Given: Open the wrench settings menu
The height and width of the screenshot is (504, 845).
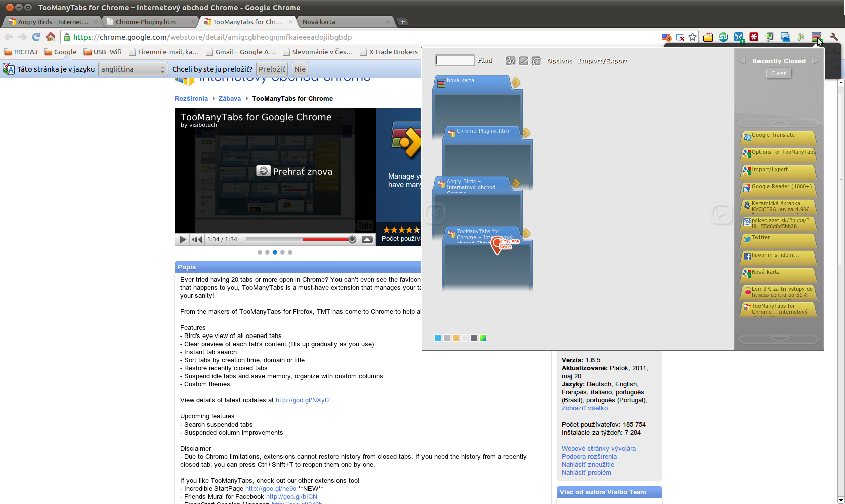Looking at the screenshot, I should pyautogui.click(x=834, y=37).
